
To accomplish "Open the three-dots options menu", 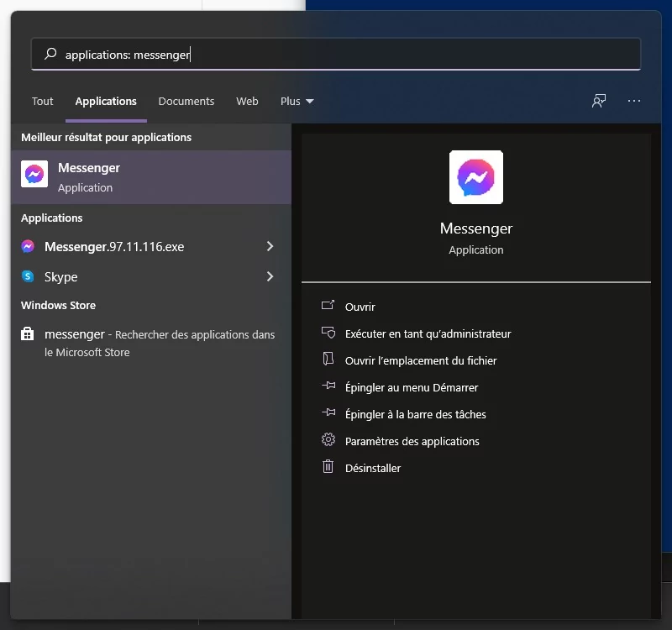I will tap(634, 101).
